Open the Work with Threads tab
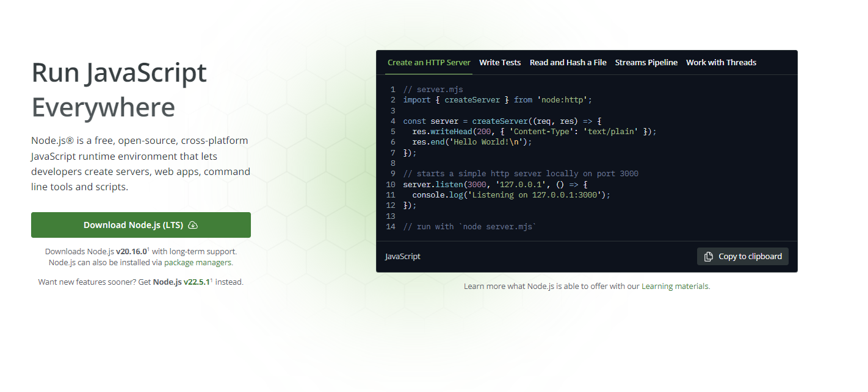Viewport: 868px width, 392px height. pos(721,62)
